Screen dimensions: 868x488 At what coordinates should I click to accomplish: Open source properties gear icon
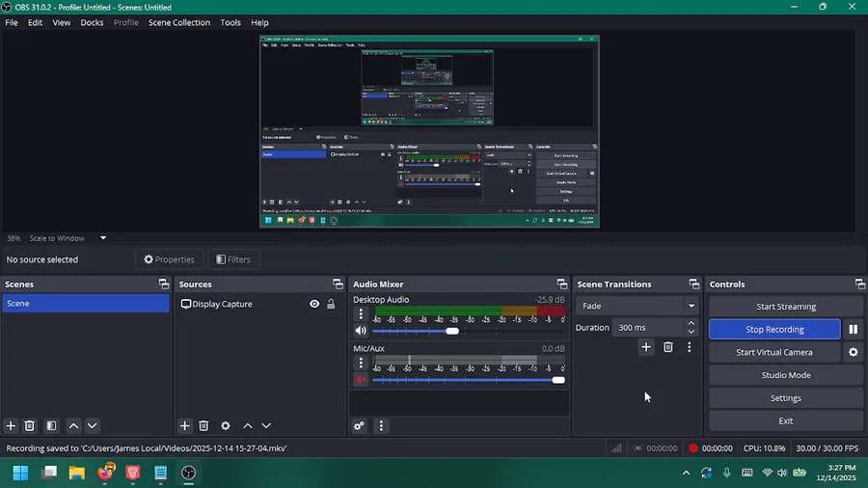pyautogui.click(x=226, y=425)
